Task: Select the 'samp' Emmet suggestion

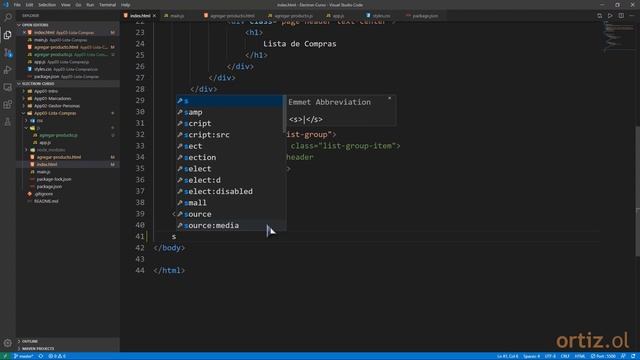Action: click(230, 112)
